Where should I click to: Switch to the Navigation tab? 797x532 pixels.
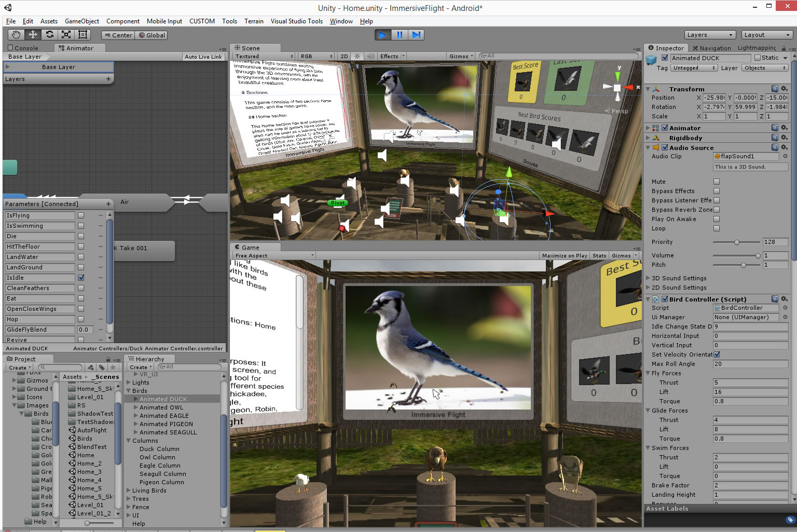click(x=711, y=48)
